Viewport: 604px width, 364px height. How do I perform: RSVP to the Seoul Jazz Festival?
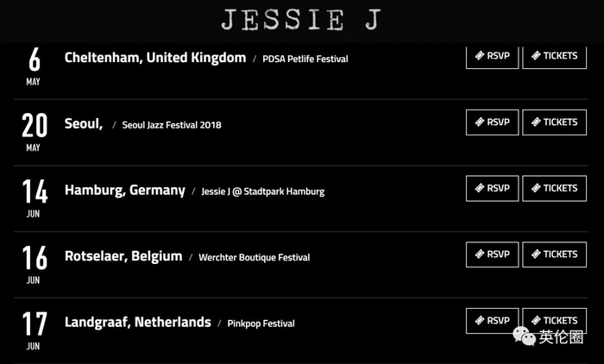[x=492, y=122]
